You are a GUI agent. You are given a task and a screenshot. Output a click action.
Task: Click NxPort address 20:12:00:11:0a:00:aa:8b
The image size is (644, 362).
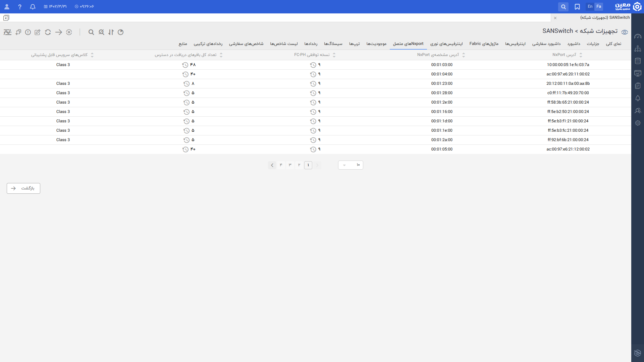tap(568, 83)
